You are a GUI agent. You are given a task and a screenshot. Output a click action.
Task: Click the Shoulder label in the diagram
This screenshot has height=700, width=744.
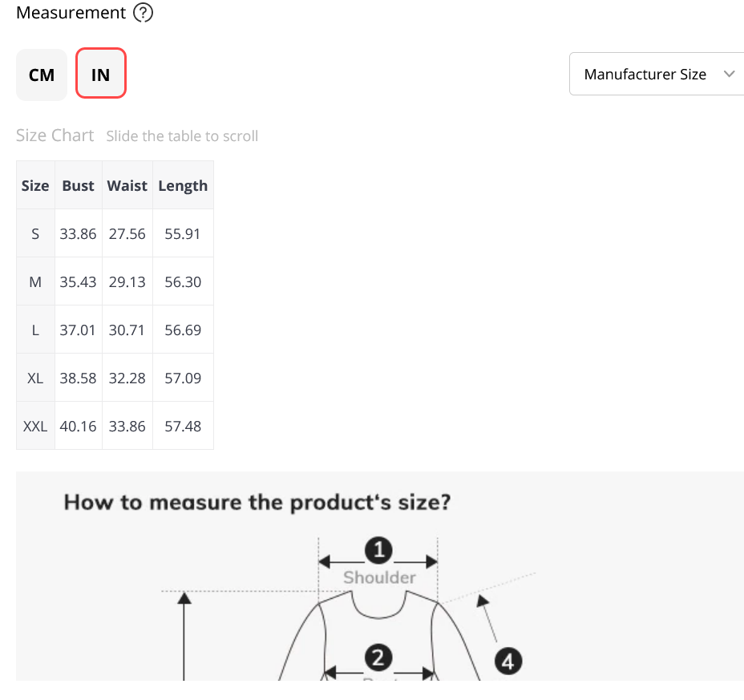point(379,577)
